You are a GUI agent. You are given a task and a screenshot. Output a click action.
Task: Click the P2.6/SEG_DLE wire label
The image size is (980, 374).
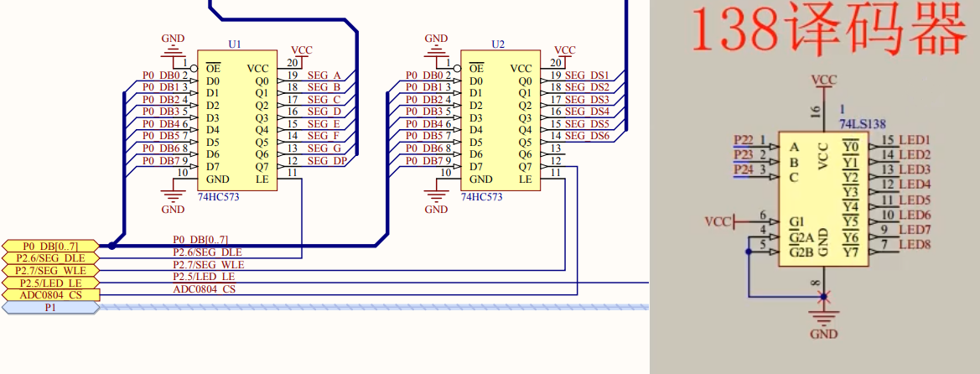click(x=207, y=252)
